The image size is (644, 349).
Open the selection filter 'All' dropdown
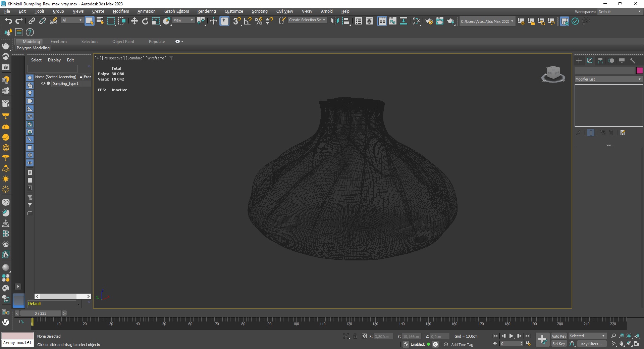pos(72,20)
